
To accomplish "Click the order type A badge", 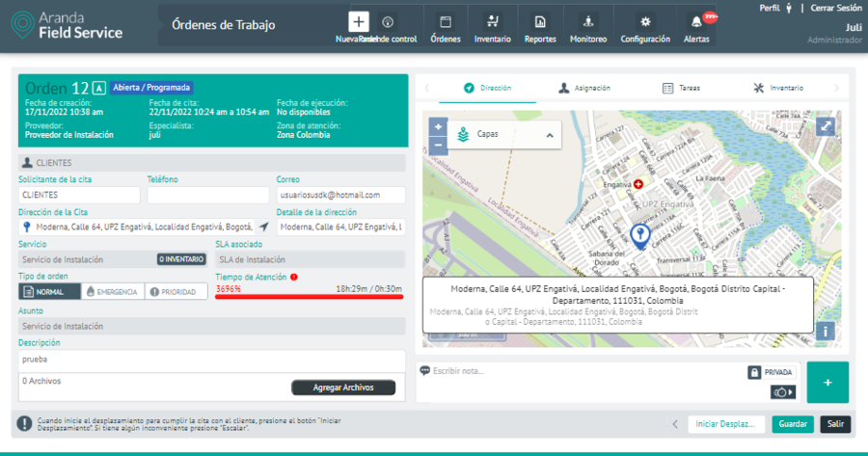I will [98, 88].
